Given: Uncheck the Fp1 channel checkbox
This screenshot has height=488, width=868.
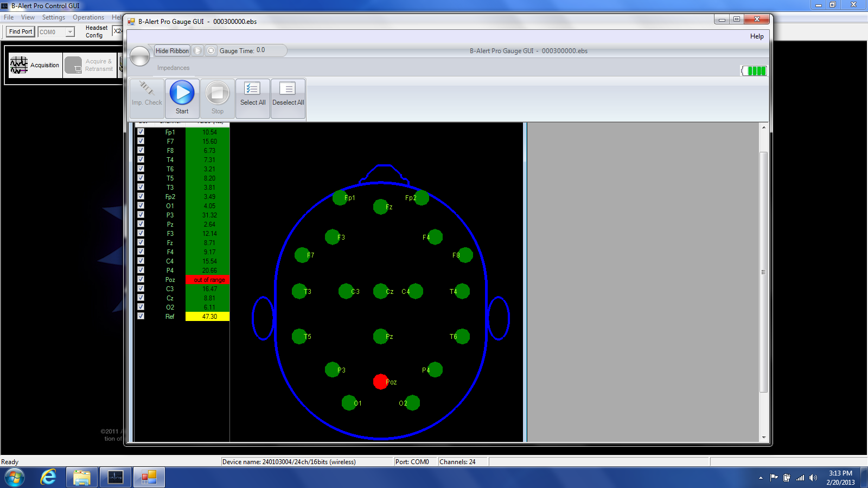Looking at the screenshot, I should pyautogui.click(x=141, y=132).
